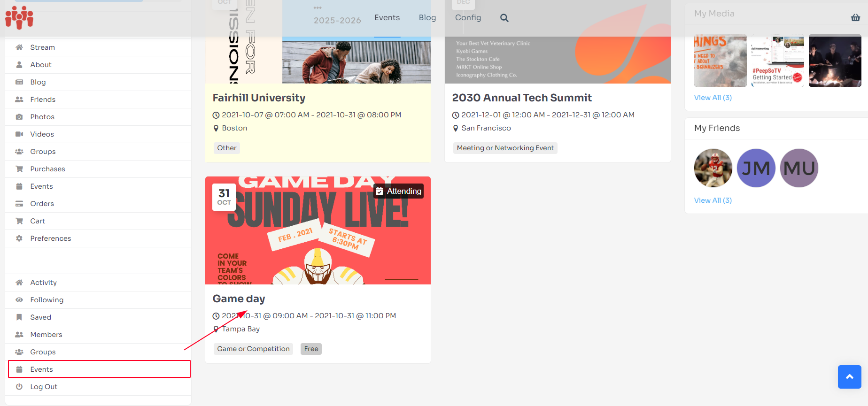Click the Groups icon above Purchases
Screen dimensions: 868x406
click(x=19, y=152)
